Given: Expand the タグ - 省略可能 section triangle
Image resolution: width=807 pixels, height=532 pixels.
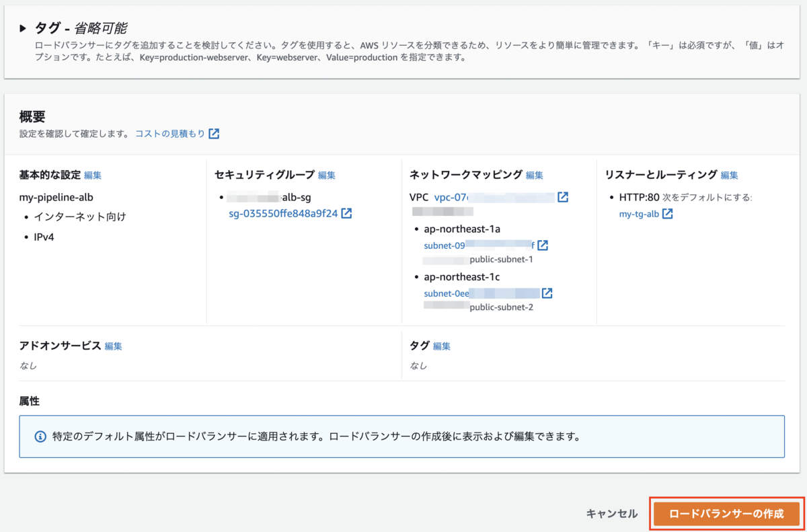Looking at the screenshot, I should point(23,28).
